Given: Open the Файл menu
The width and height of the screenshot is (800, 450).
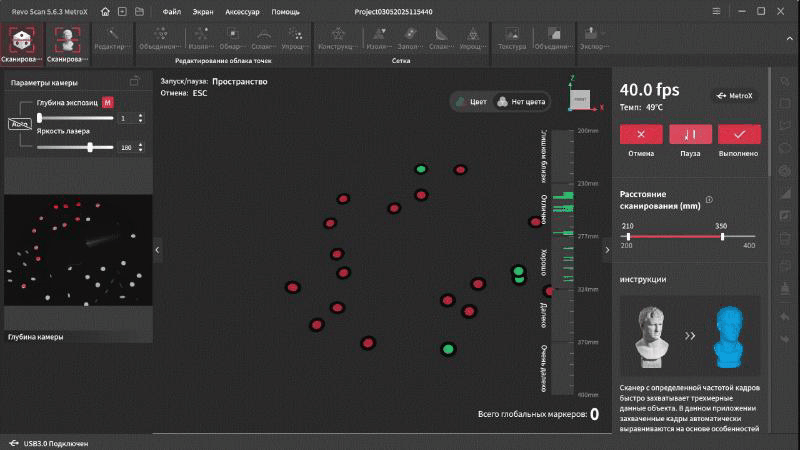Looking at the screenshot, I should [171, 11].
